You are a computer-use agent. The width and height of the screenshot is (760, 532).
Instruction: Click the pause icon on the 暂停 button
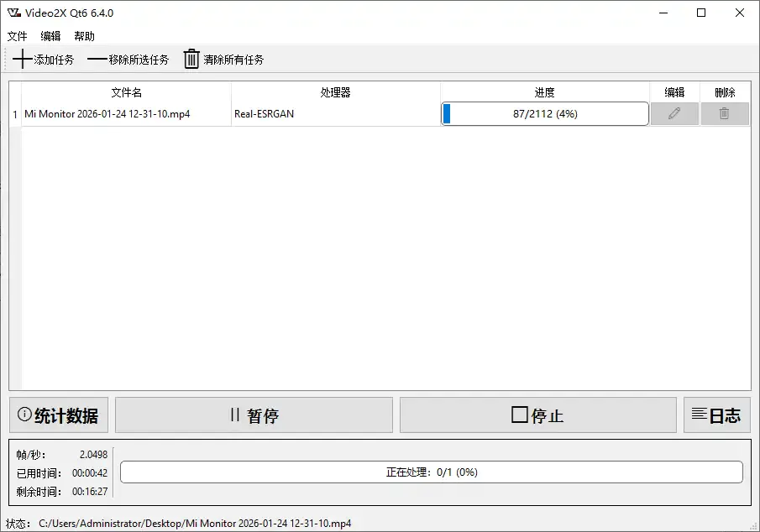pos(235,415)
